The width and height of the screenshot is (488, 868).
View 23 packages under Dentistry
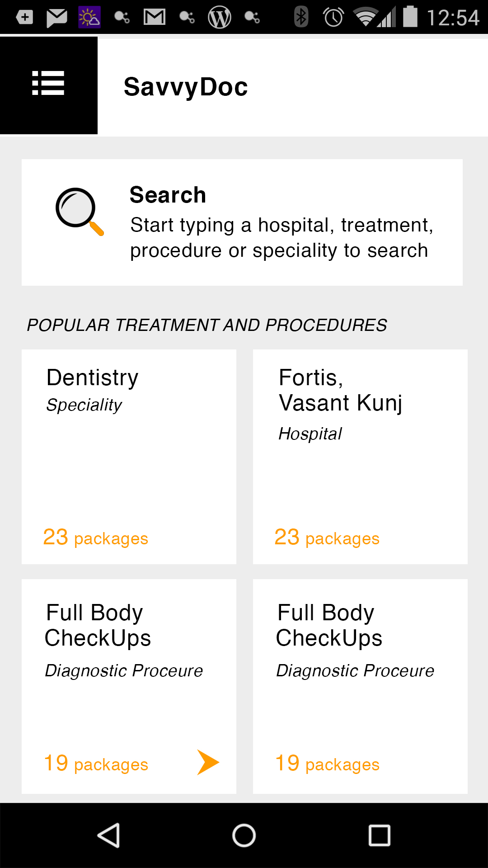[x=96, y=538]
